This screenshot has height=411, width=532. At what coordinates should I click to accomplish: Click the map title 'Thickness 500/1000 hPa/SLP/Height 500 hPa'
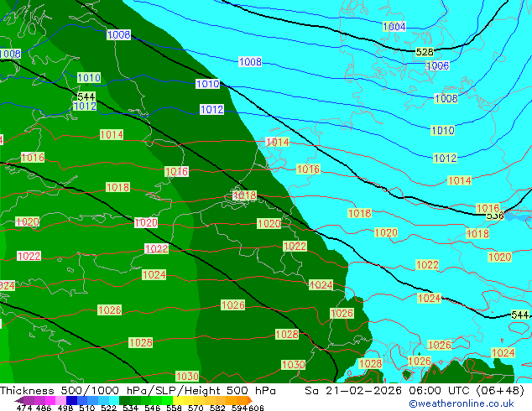pyautogui.click(x=138, y=391)
